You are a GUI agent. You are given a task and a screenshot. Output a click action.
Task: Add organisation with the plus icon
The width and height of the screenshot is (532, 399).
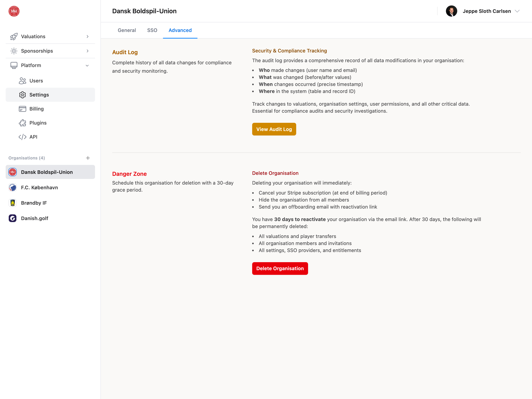click(88, 158)
